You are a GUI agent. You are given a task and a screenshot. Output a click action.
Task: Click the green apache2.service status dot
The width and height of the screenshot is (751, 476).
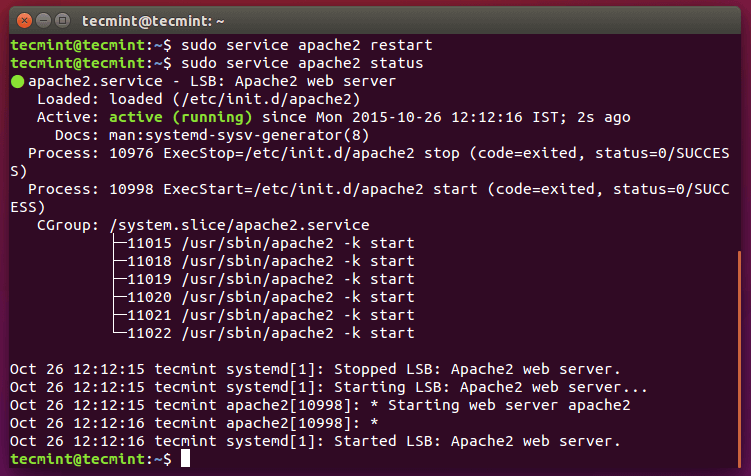[17, 82]
